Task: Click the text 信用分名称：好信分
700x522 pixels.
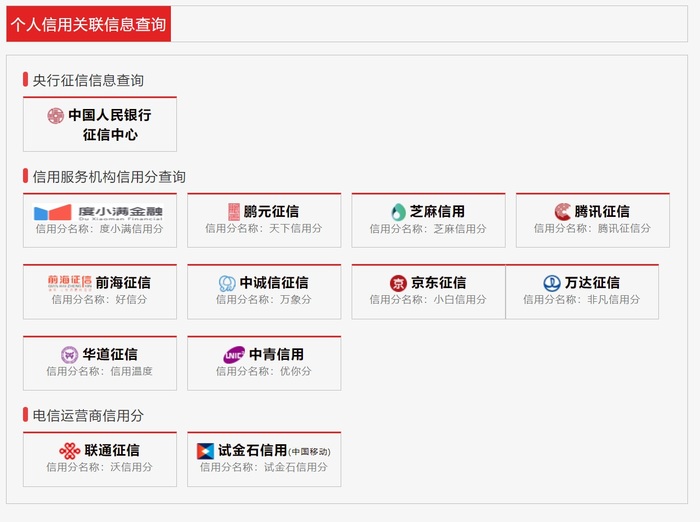Action: [99, 300]
